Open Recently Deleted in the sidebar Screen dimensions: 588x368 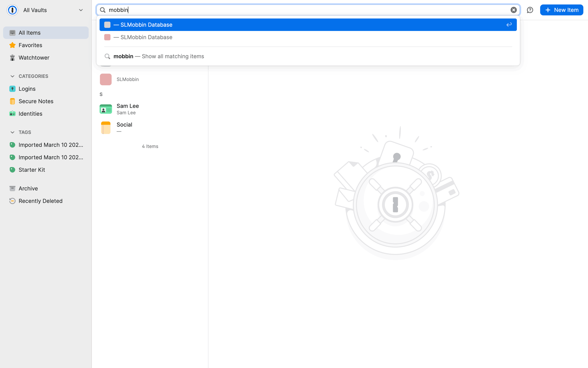[x=46, y=201]
